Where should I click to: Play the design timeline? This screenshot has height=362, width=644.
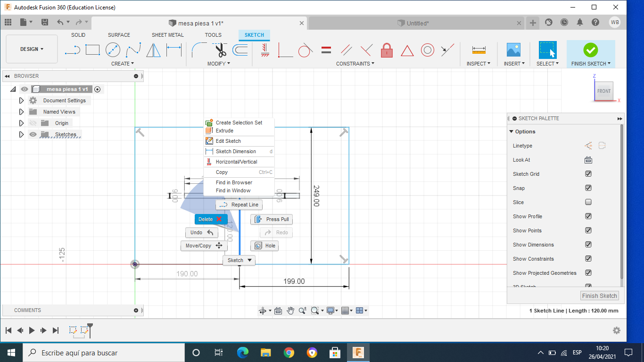click(x=32, y=330)
